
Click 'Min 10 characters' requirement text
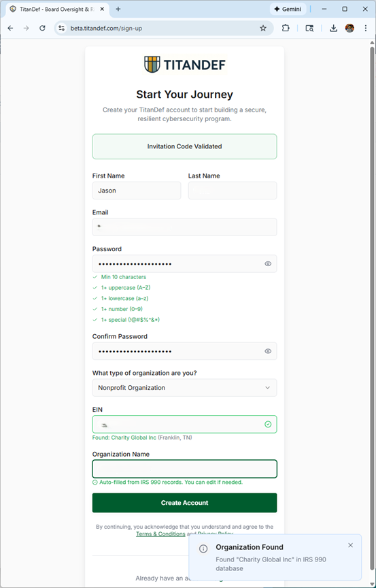click(124, 277)
